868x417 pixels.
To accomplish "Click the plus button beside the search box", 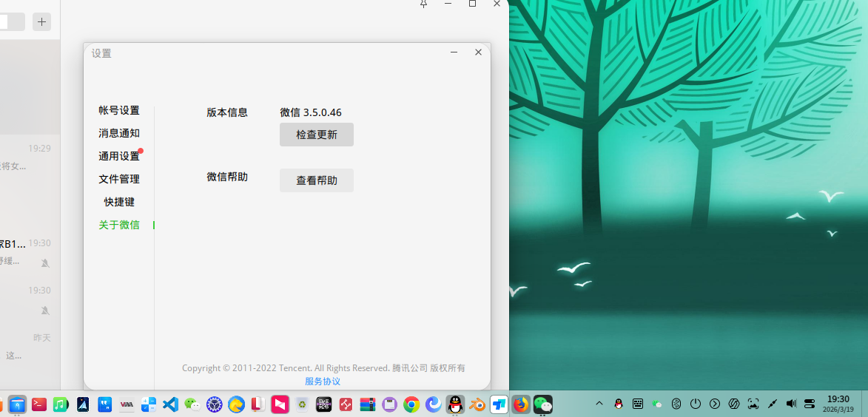I will pyautogui.click(x=42, y=22).
